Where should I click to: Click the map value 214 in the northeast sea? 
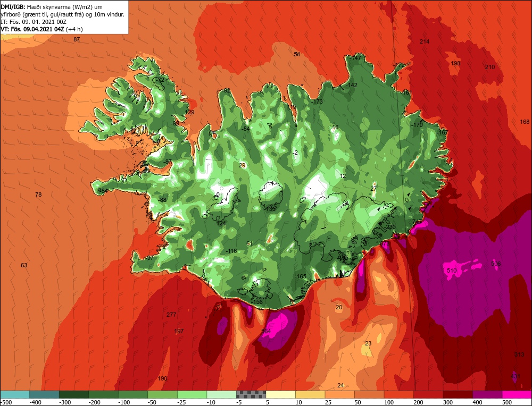click(425, 41)
